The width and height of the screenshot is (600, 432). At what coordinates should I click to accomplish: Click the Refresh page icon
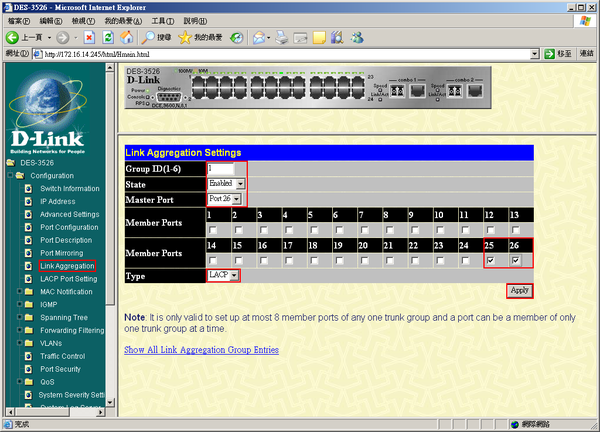[108, 37]
